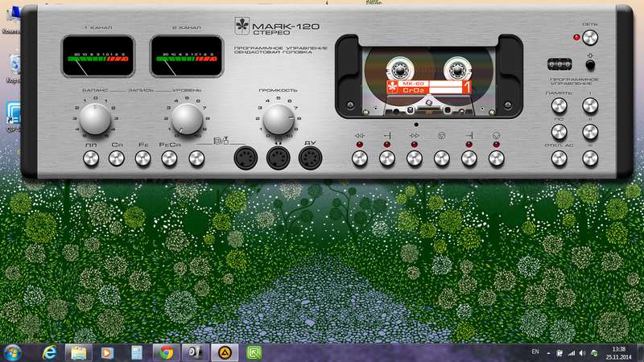This screenshot has width=644, height=362.
Task: Click the channel 1 VU meter
Action: 98,56
